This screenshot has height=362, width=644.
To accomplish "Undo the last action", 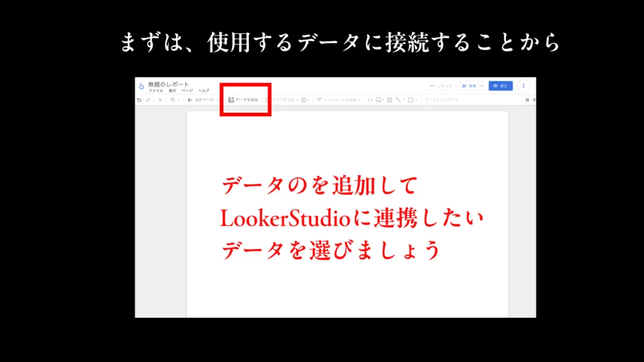I will point(139,100).
